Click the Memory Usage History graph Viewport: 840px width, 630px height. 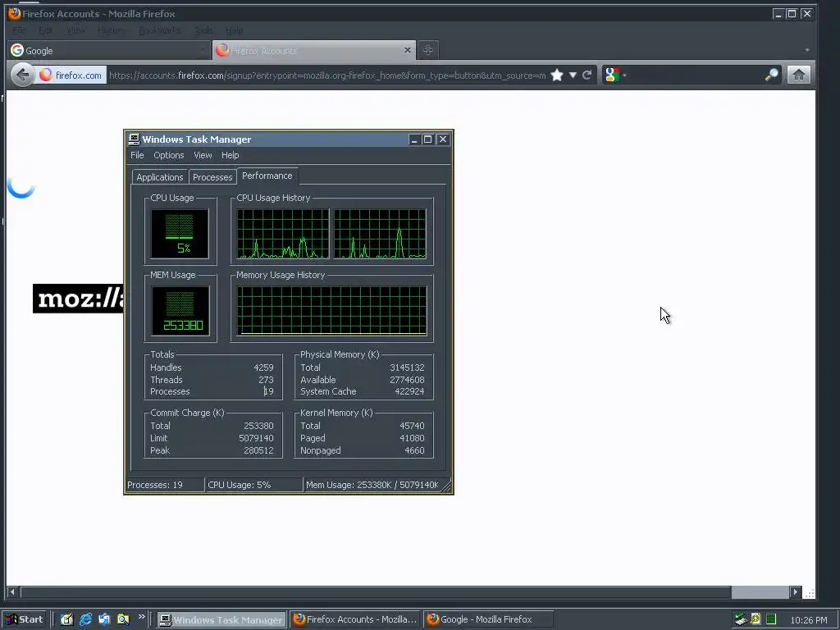(331, 311)
